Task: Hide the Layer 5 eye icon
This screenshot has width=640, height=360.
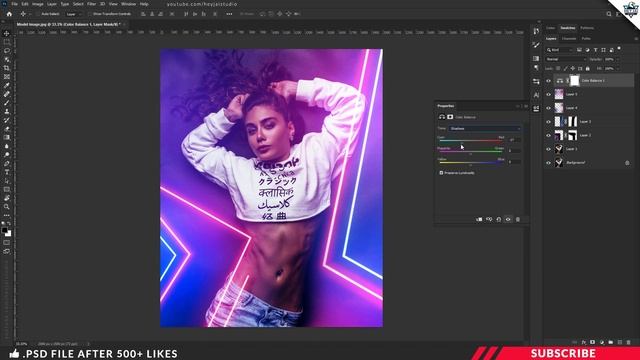Action: (x=548, y=94)
